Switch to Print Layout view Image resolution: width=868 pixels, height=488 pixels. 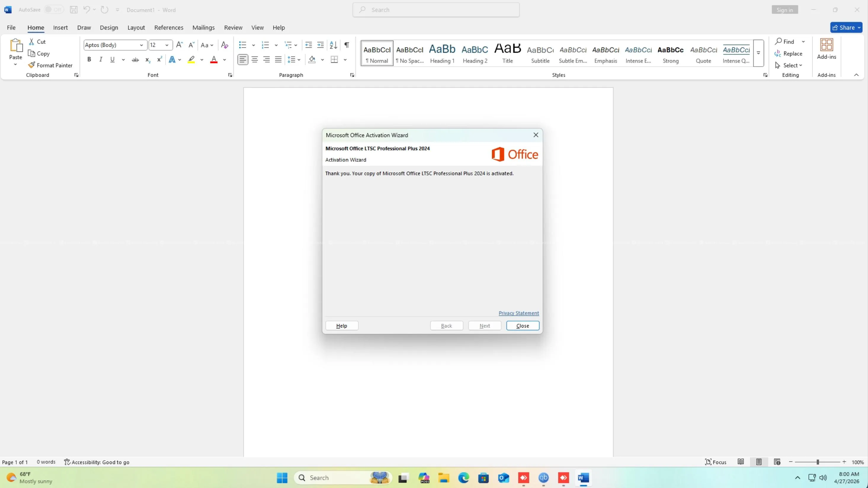759,462
